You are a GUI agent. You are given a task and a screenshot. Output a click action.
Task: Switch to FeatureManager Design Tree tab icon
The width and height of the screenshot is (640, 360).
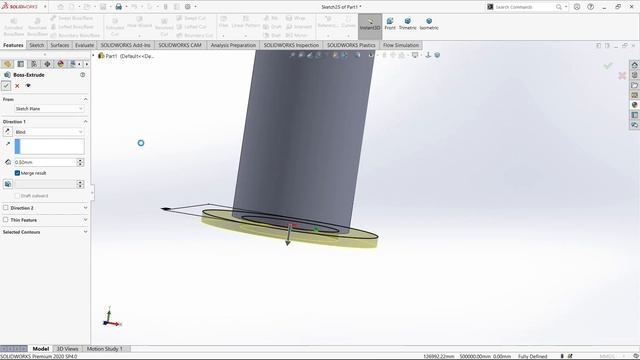pyautogui.click(x=7, y=64)
